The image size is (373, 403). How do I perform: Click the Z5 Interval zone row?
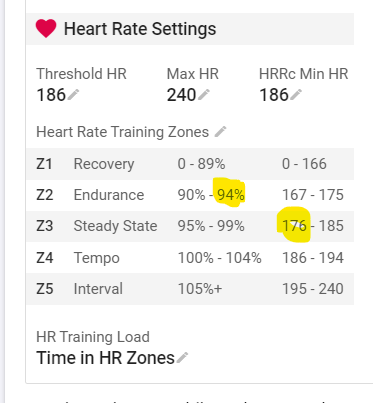tap(190, 289)
